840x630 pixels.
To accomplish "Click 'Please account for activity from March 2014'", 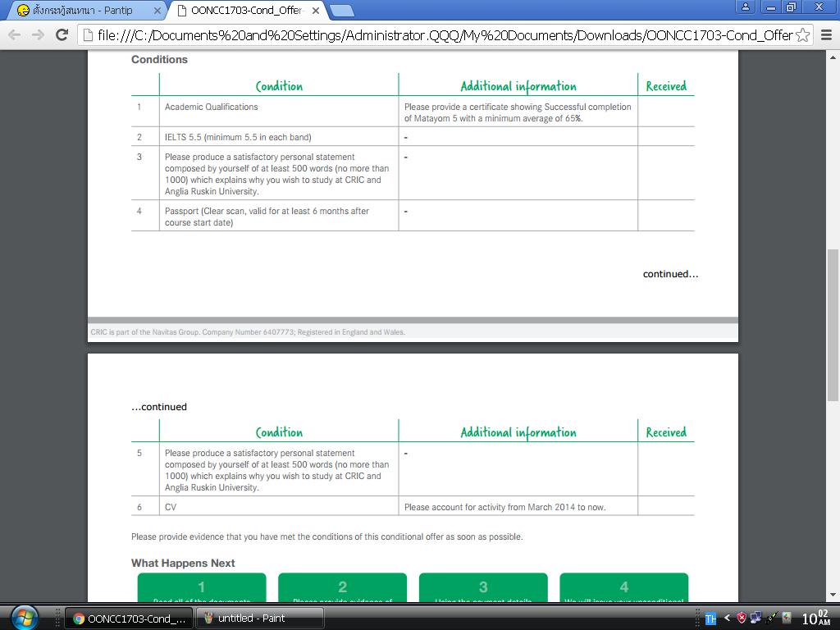I will tap(504, 507).
